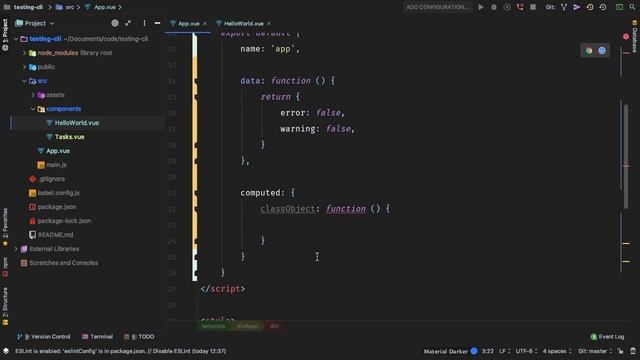Open the Event Log
640x360 pixels.
click(x=607, y=337)
